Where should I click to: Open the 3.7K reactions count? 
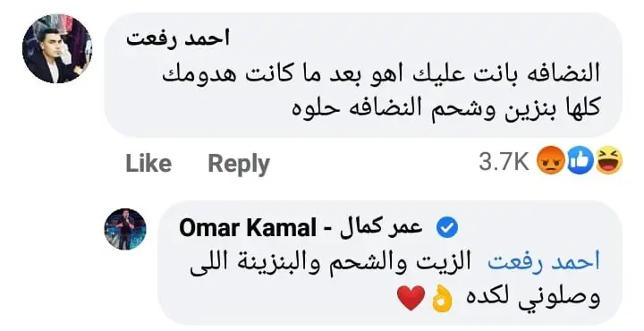coord(504,161)
